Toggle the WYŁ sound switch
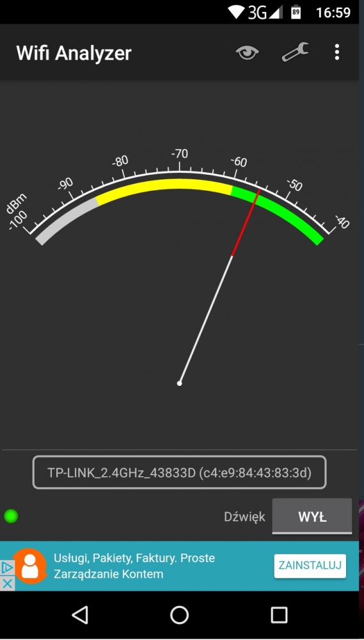The image size is (364, 640). pyautogui.click(x=312, y=516)
